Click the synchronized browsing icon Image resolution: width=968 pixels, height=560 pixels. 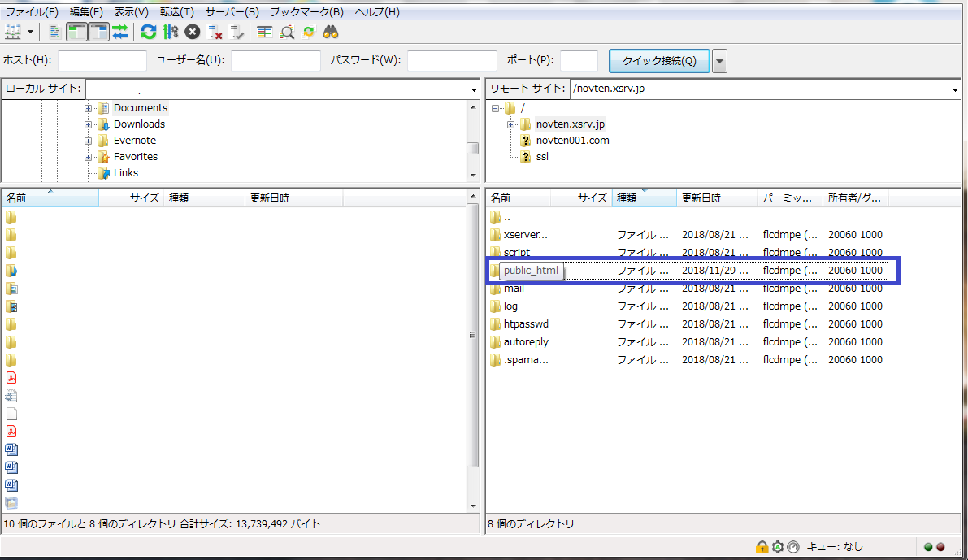[x=309, y=32]
